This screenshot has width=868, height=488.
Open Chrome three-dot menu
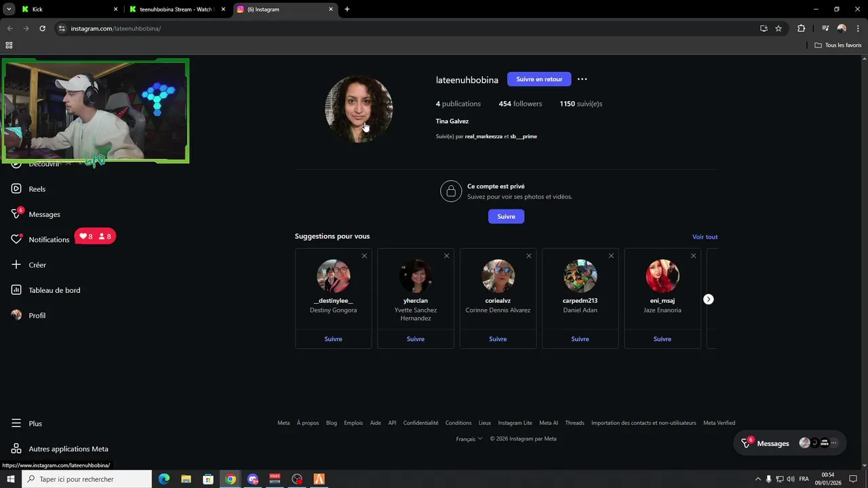pyautogui.click(x=858, y=28)
